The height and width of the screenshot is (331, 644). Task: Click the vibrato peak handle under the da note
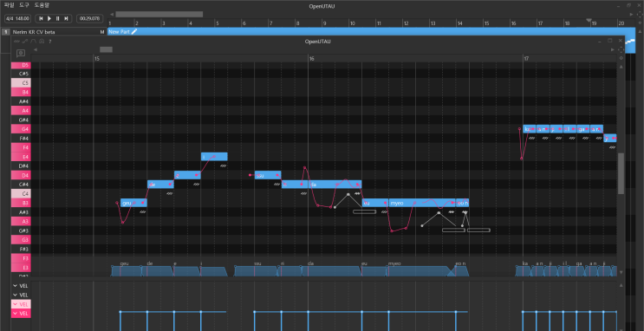pyautogui.click(x=348, y=194)
